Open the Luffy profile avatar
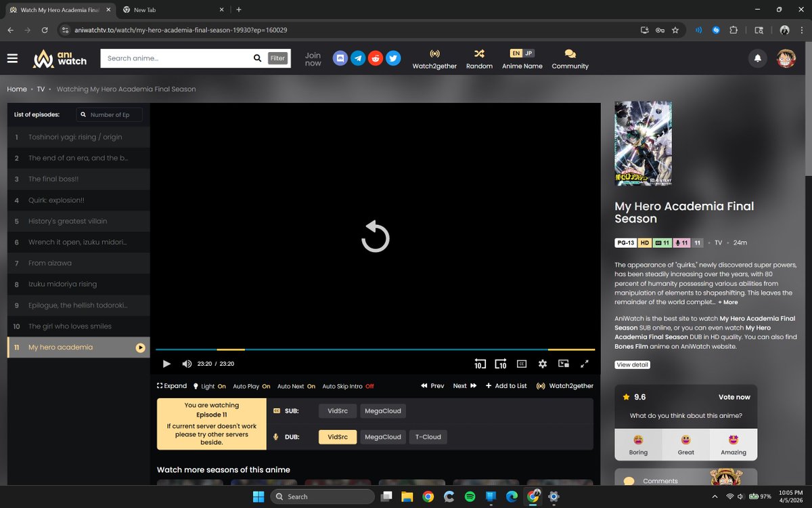Screen dimensions: 812x508 (x=786, y=59)
